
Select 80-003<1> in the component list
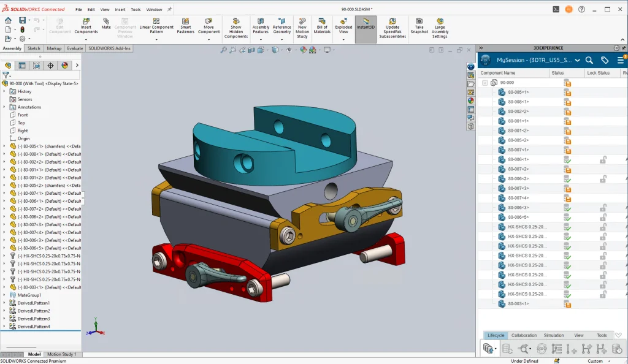(x=518, y=304)
